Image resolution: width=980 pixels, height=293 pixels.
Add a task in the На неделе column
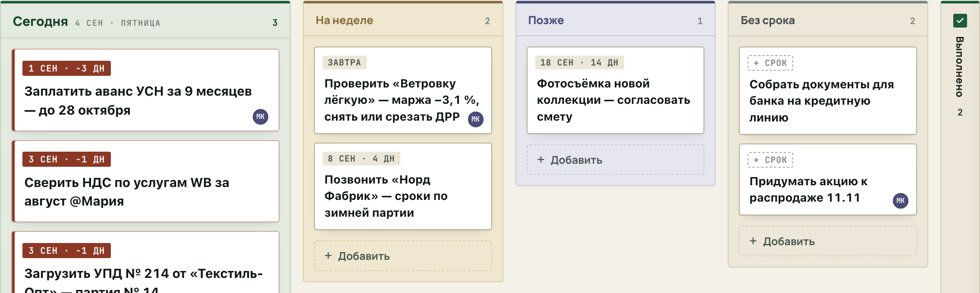(x=403, y=256)
